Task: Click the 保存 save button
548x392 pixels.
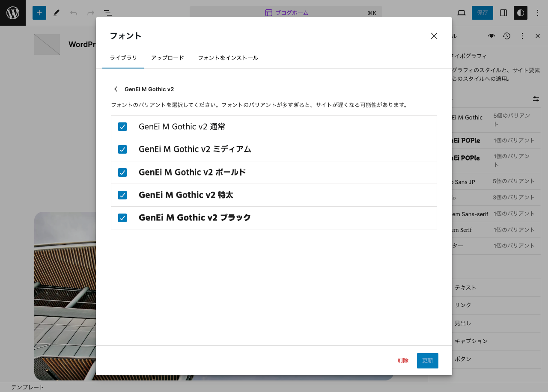Action: point(482,13)
